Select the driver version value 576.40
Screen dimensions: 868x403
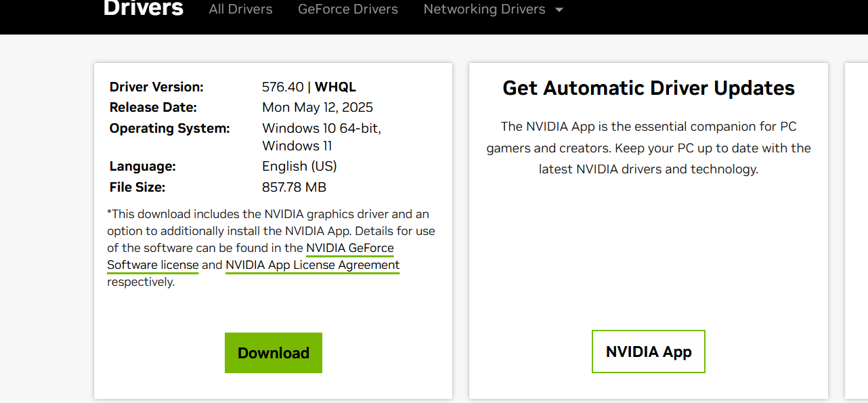283,87
